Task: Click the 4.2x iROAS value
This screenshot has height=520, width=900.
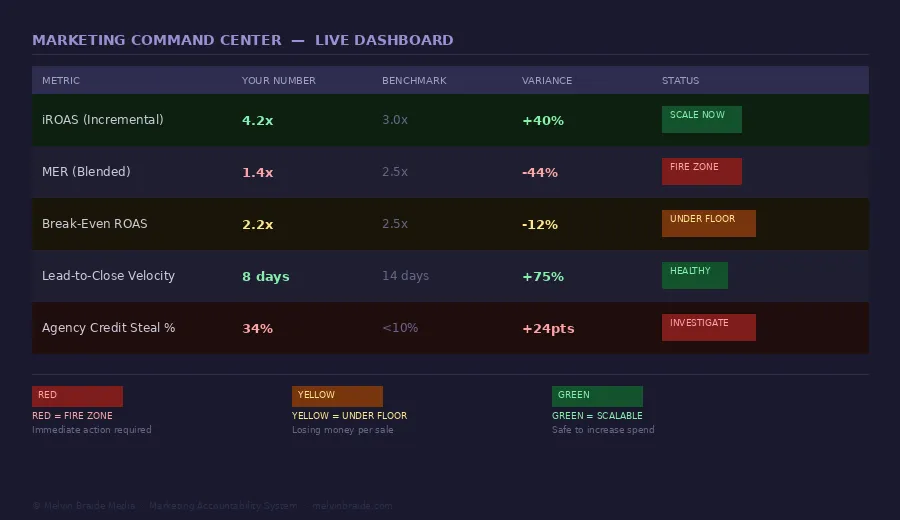Action: click(257, 121)
